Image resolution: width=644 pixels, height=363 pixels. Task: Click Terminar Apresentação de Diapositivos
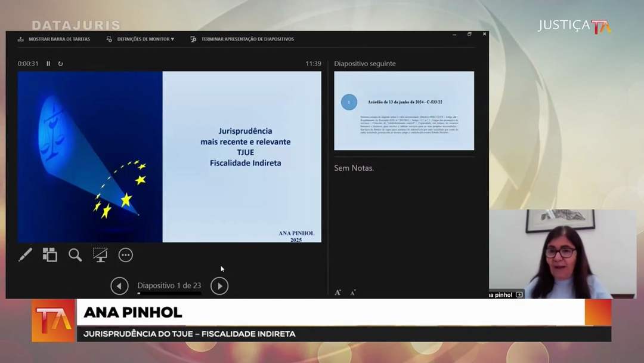(x=247, y=39)
